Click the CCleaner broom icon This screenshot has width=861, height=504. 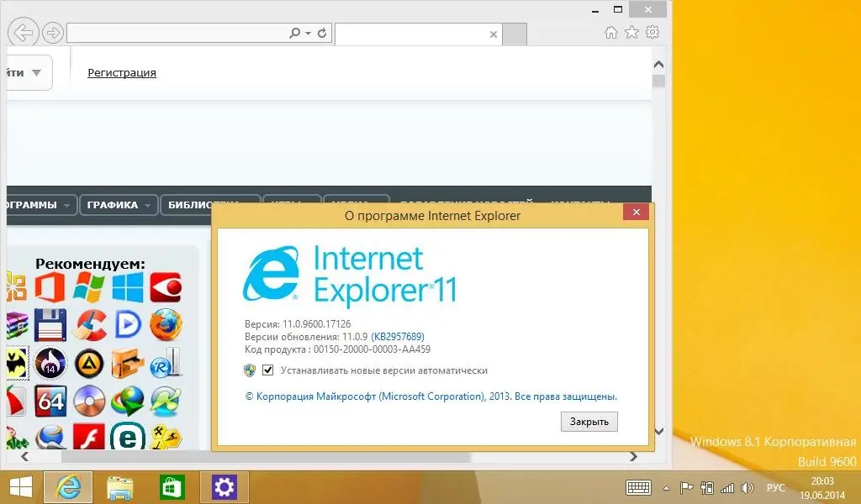tap(89, 325)
